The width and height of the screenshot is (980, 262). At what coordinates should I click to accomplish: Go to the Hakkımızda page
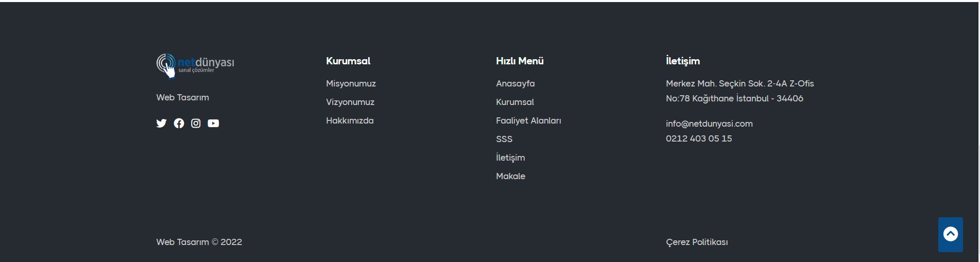coord(350,120)
